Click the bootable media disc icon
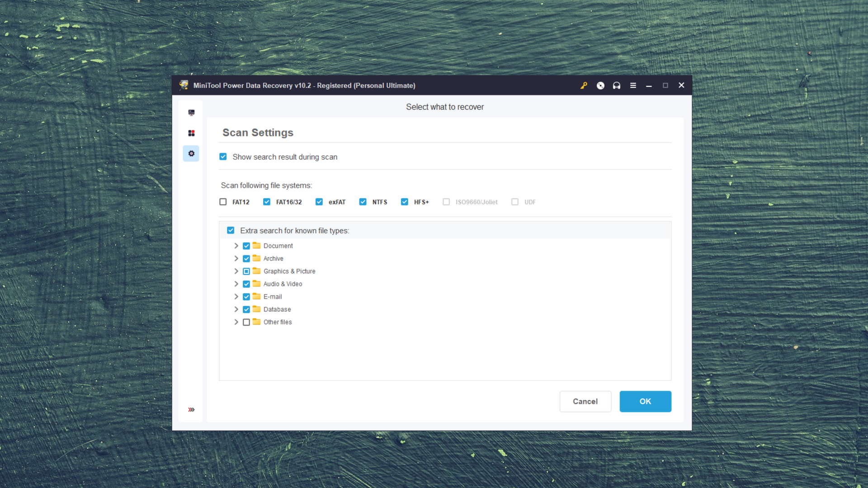This screenshot has width=868, height=488. [600, 85]
